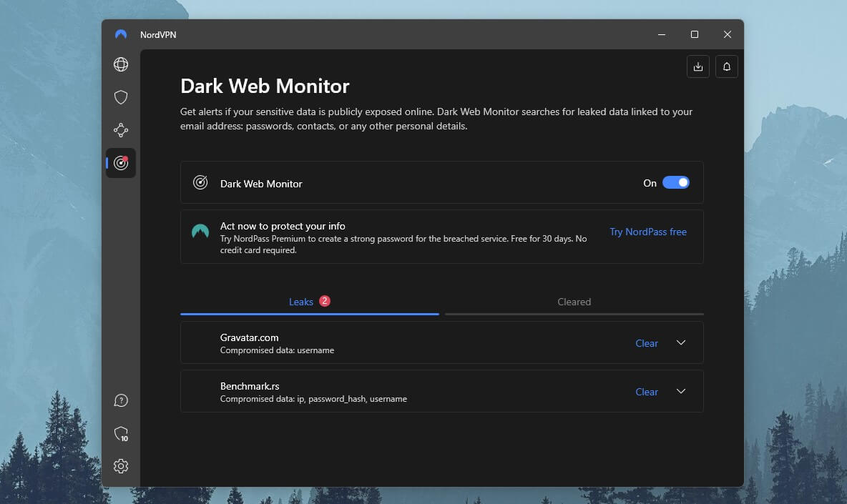Clear the Benchmark.rs leak
The width and height of the screenshot is (847, 504).
[x=647, y=392]
